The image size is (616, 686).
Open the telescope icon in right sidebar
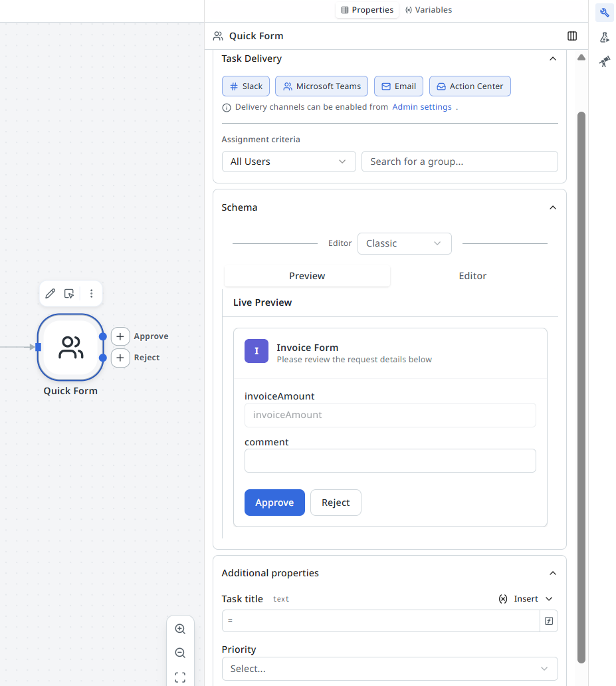click(x=604, y=62)
